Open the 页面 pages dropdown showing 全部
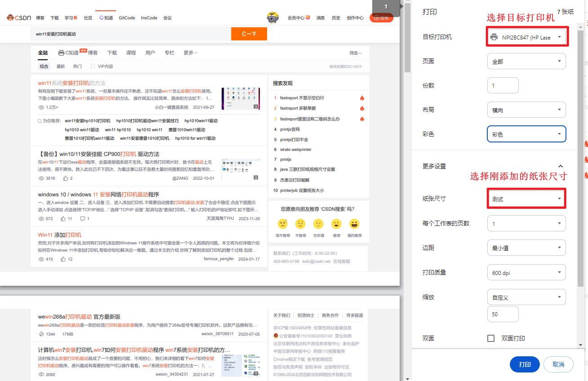 (x=526, y=61)
